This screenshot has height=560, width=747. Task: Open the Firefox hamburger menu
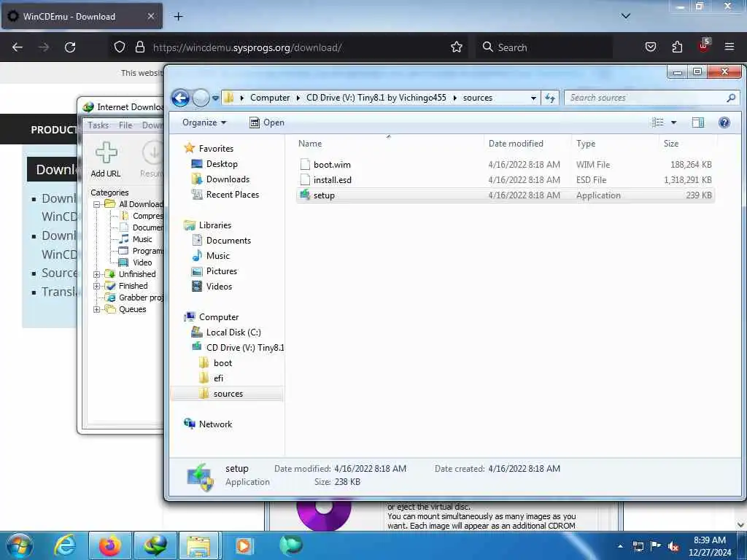pyautogui.click(x=729, y=47)
